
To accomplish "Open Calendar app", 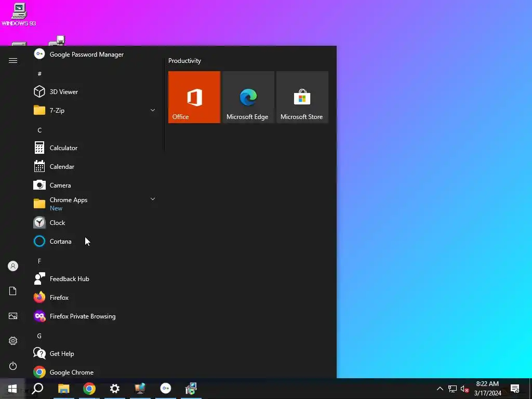I will point(95,167).
